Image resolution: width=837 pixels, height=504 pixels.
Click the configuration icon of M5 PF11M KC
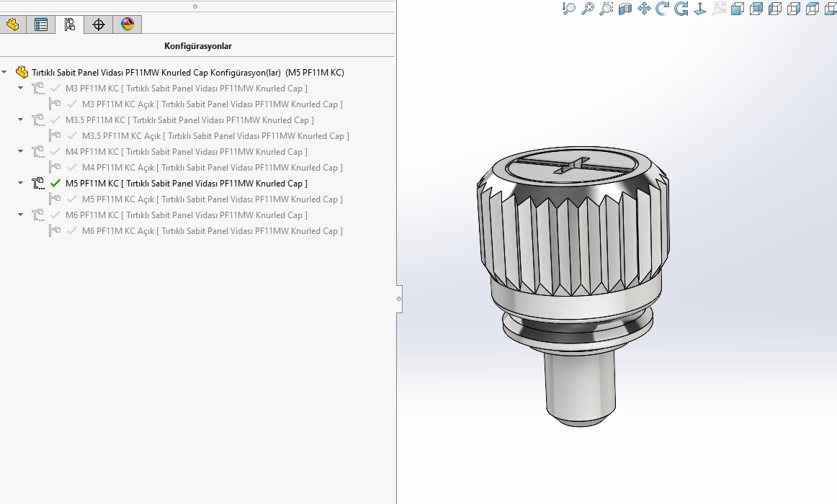pos(38,184)
